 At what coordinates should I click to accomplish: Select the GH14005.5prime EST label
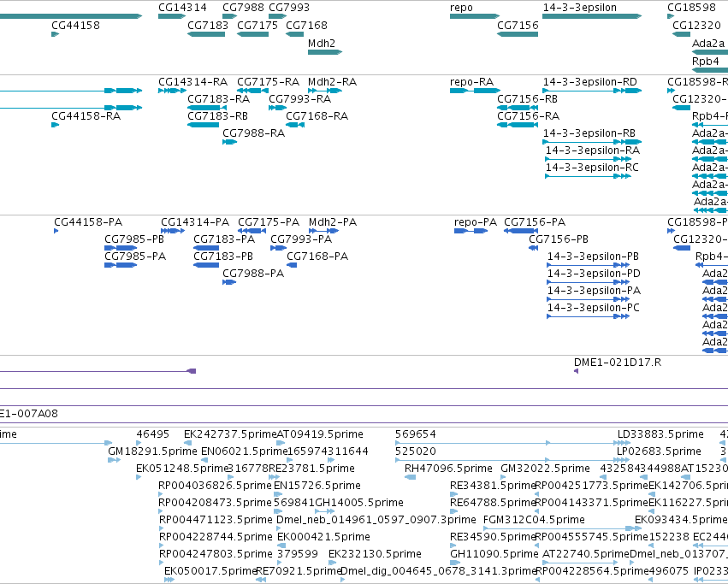359,503
